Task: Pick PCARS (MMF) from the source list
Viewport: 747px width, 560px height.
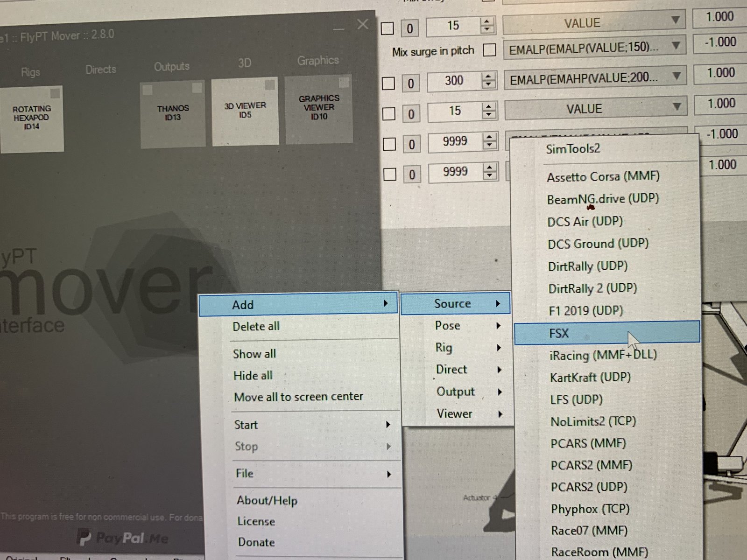Action: pyautogui.click(x=588, y=443)
